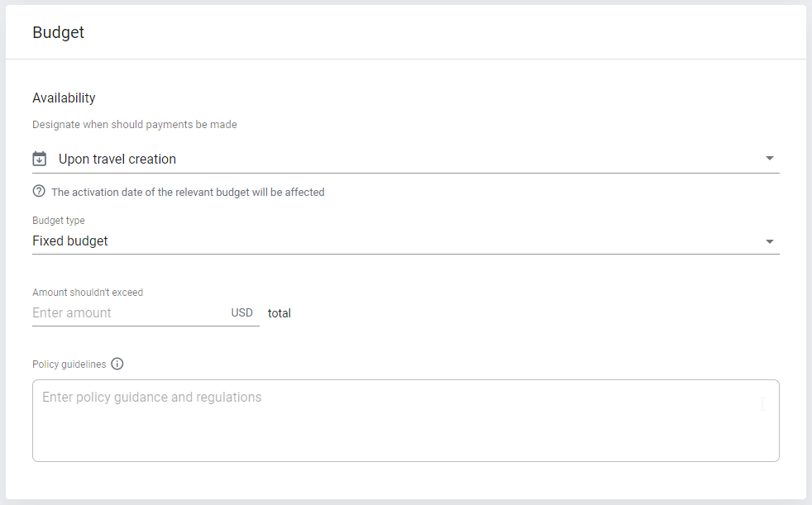Screen dimensions: 812x505
Task: Click the total label beside amount
Action: point(279,313)
